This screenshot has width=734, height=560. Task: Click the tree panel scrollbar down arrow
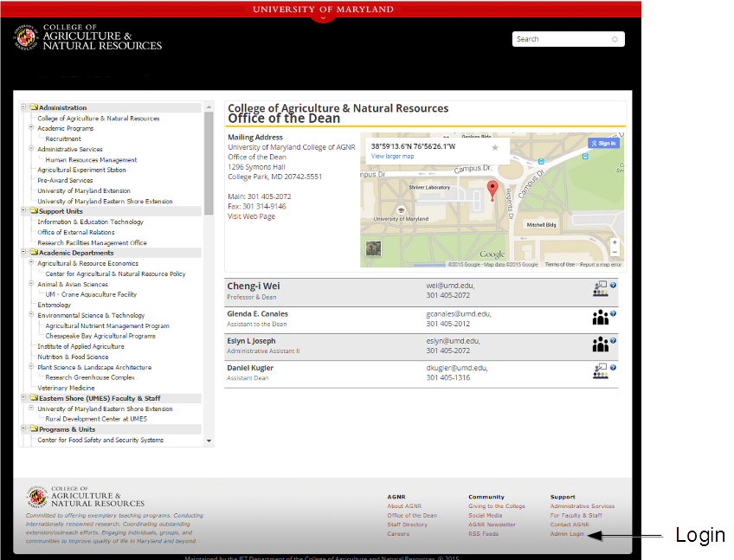tap(209, 441)
